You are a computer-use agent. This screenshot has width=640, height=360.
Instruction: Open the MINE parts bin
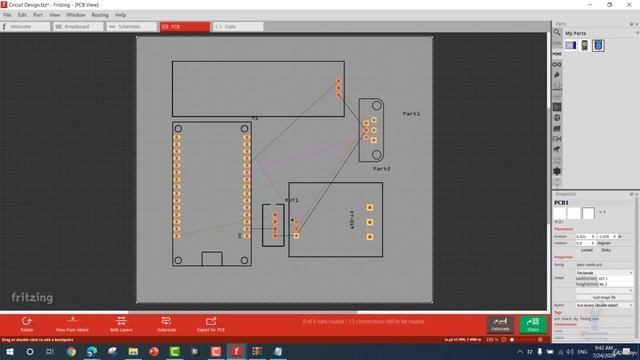point(557,54)
